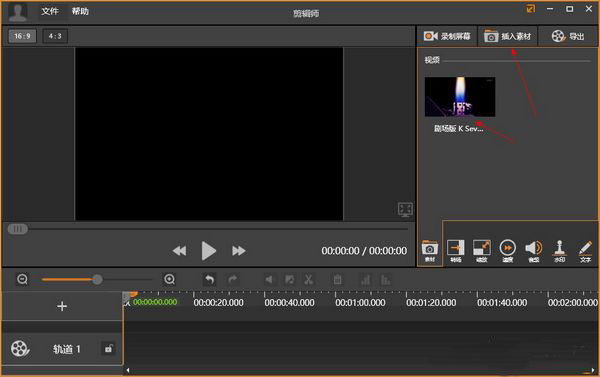Viewport: 600px width, 377px height.
Task: Click the 00:00:20.000 ruler mark
Action: pos(218,303)
